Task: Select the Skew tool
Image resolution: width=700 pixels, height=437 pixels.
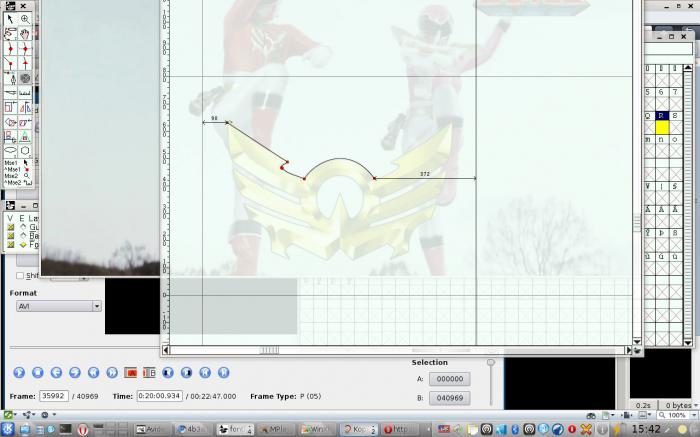Action: [25, 122]
